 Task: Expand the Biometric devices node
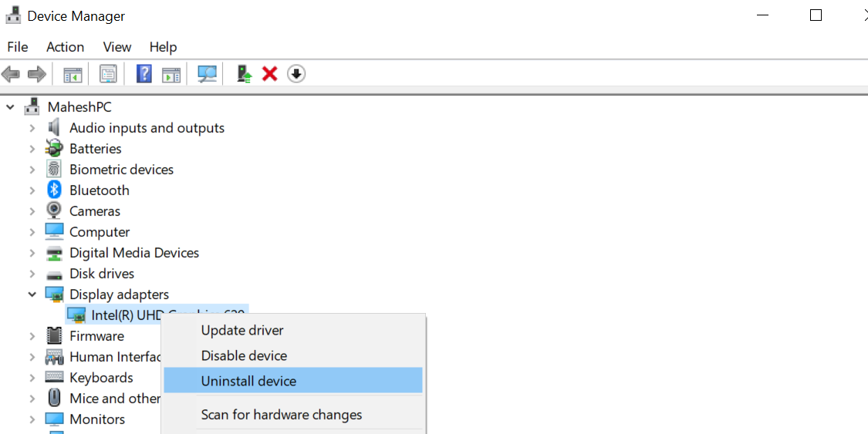[32, 170]
